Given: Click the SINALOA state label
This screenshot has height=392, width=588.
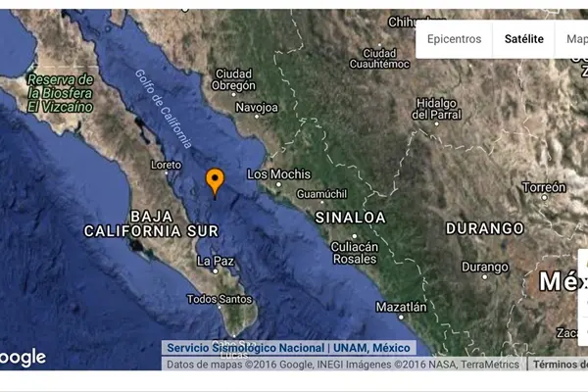Looking at the screenshot, I should [x=350, y=217].
